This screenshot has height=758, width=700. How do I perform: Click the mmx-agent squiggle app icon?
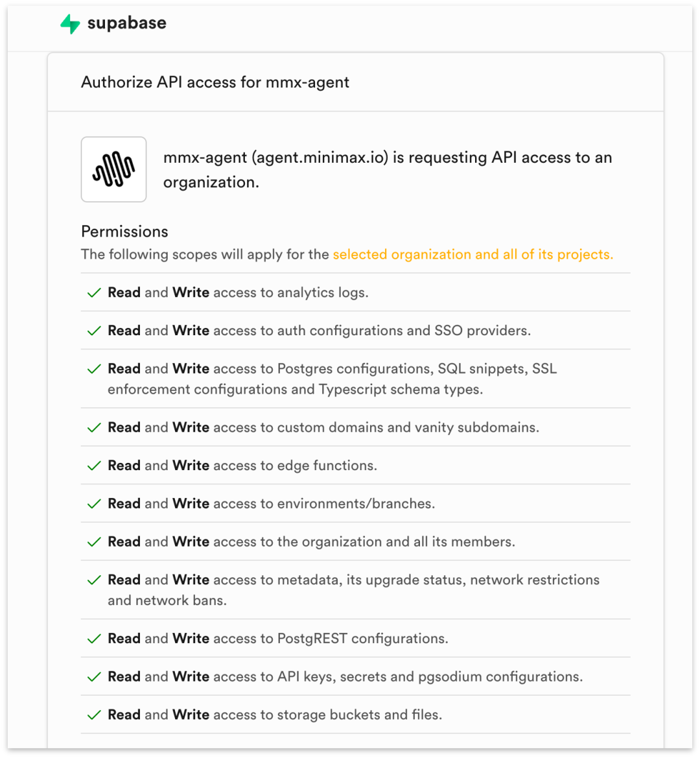[113, 169]
